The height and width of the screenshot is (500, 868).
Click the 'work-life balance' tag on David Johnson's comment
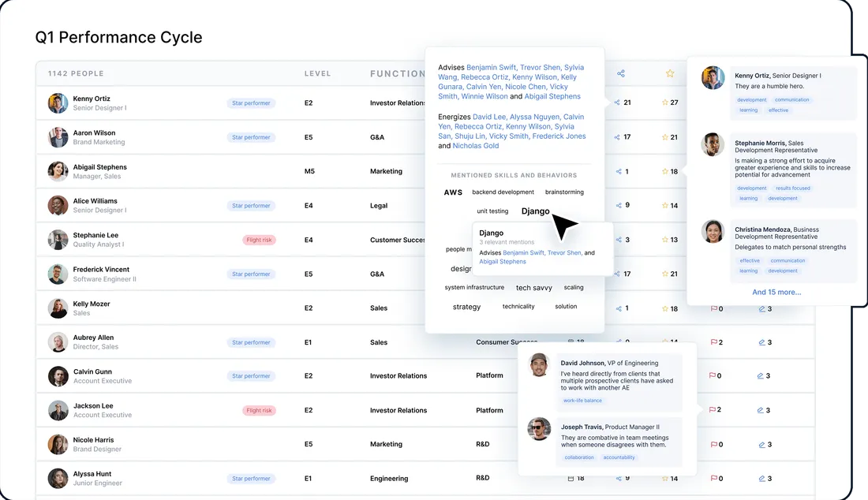pos(582,401)
